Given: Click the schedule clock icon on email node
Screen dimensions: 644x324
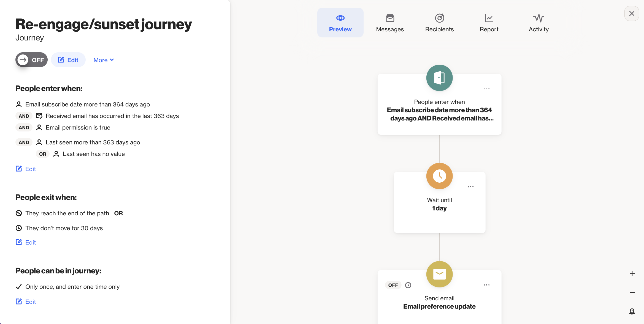Looking at the screenshot, I should [408, 285].
